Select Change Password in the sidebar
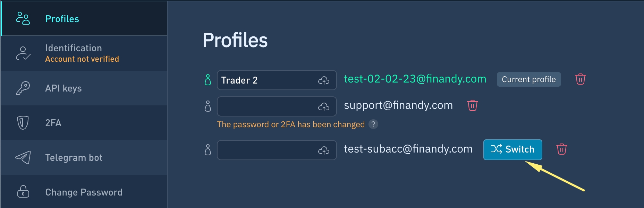The width and height of the screenshot is (644, 208). point(84,191)
